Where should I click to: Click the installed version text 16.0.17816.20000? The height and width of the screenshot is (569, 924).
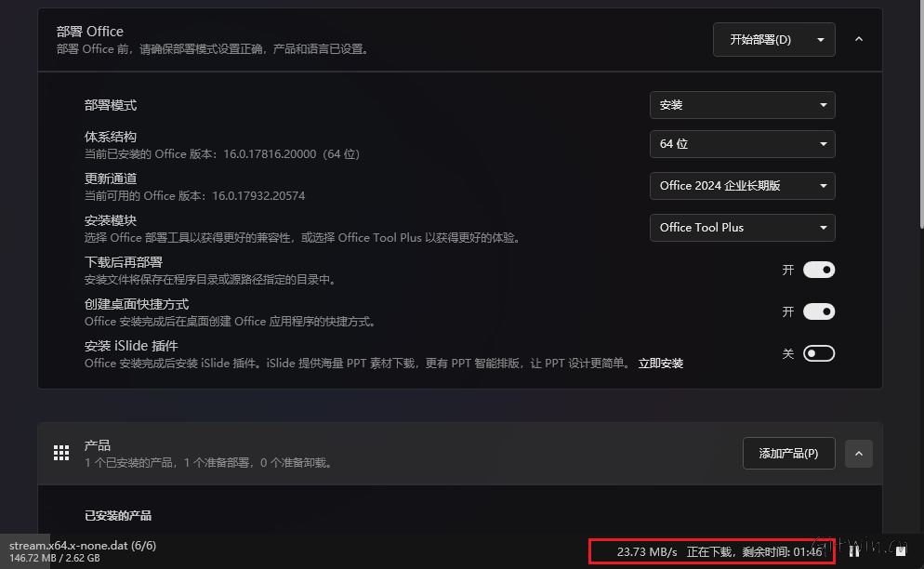tap(270, 154)
